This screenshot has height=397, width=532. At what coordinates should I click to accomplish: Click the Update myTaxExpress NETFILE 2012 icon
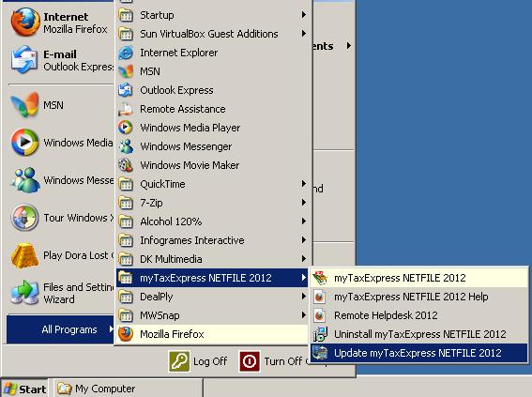click(x=320, y=353)
